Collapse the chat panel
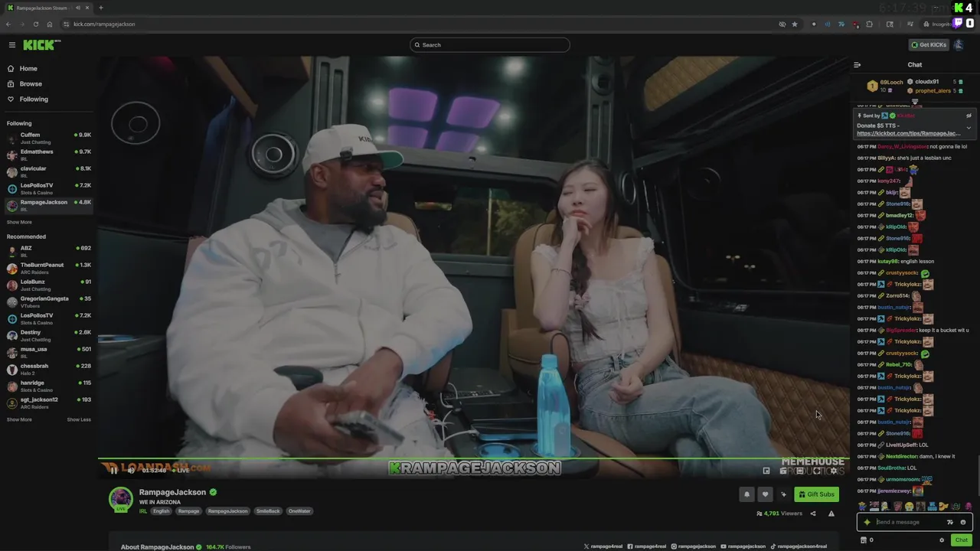980x551 pixels. point(857,65)
